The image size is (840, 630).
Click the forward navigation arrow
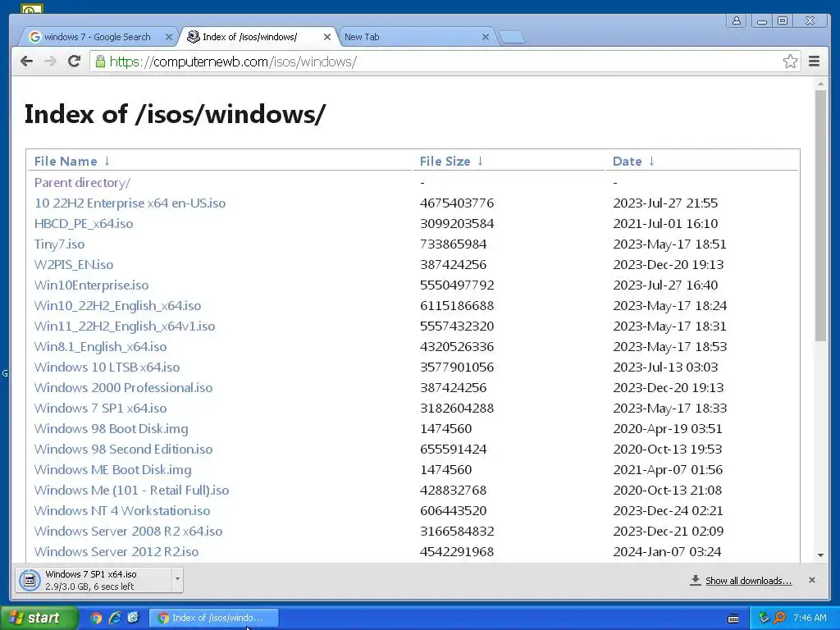tap(50, 61)
